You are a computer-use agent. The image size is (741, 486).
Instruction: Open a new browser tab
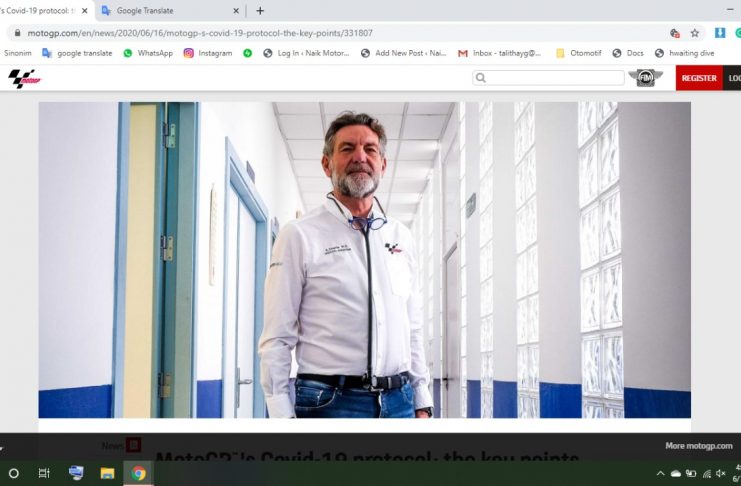click(x=260, y=11)
